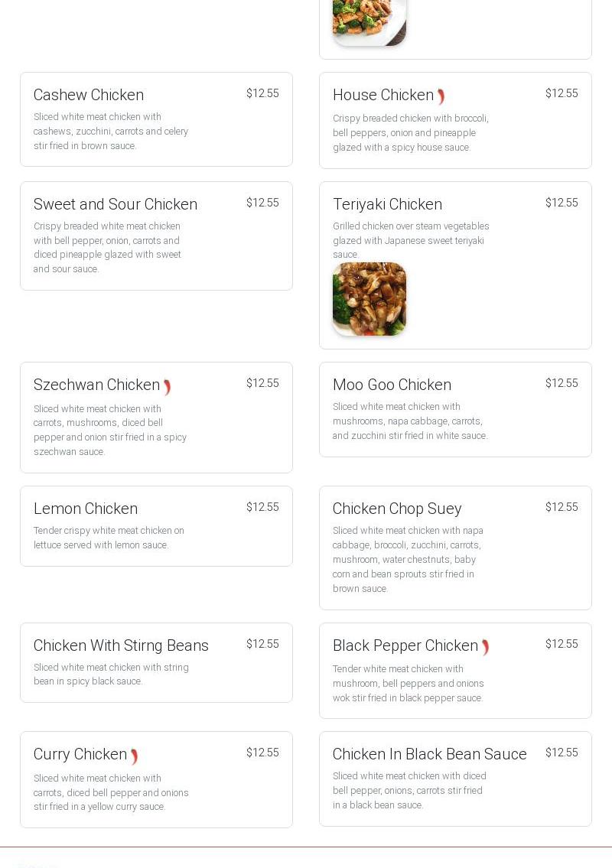Click the partial dish photo at the top
This screenshot has width=612, height=868.
369,21
